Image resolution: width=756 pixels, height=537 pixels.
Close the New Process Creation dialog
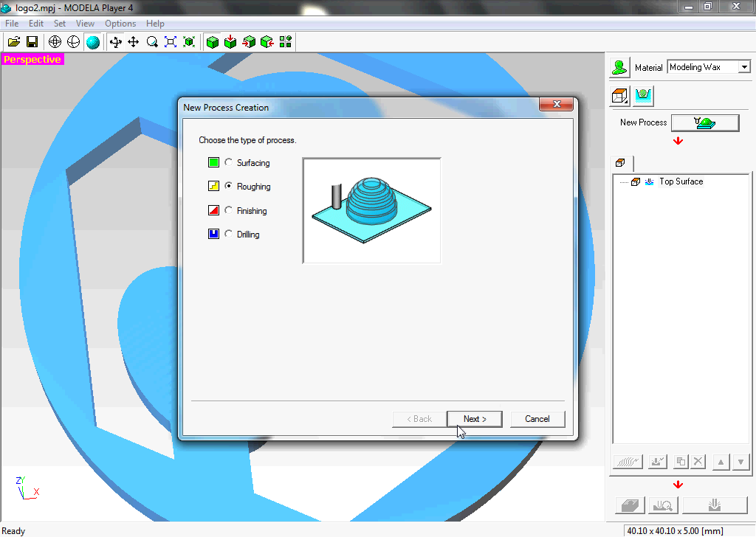[557, 104]
